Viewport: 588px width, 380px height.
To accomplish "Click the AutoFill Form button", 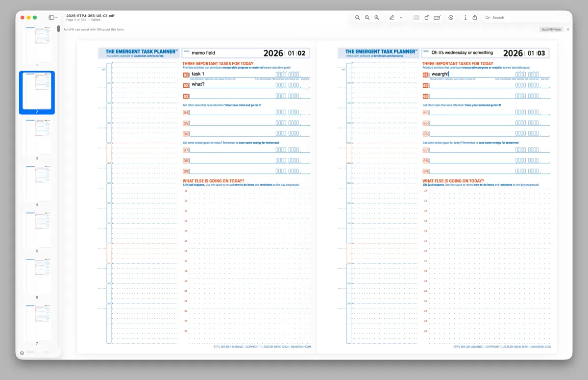I will coord(552,29).
